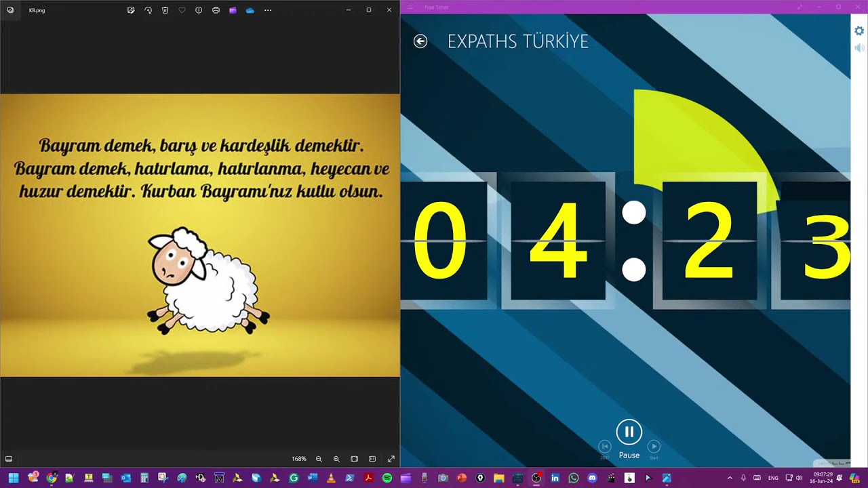Rotate the image in Photos
This screenshot has height=488, width=868.
click(148, 10)
